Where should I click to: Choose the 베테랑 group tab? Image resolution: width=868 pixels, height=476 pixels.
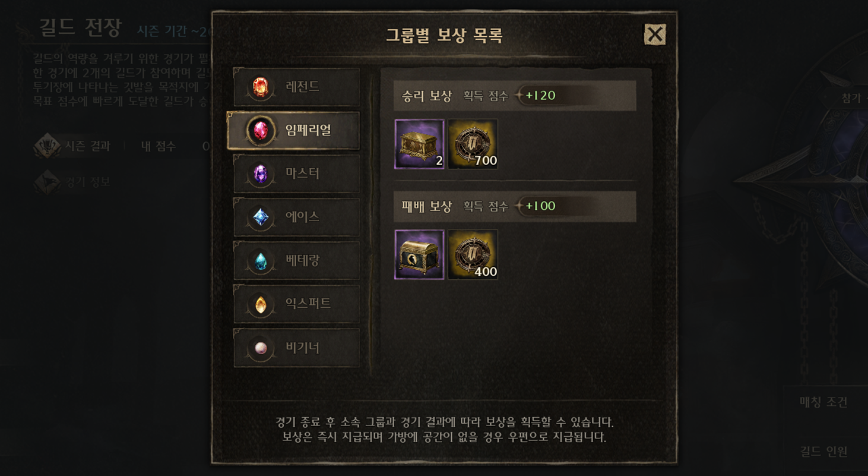click(296, 260)
